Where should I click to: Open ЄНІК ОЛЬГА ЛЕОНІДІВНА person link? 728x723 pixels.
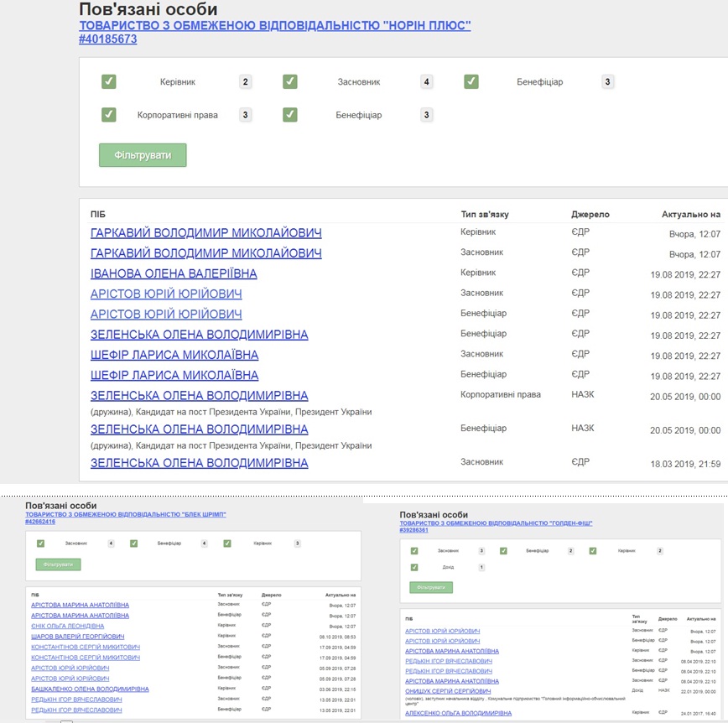click(67, 626)
